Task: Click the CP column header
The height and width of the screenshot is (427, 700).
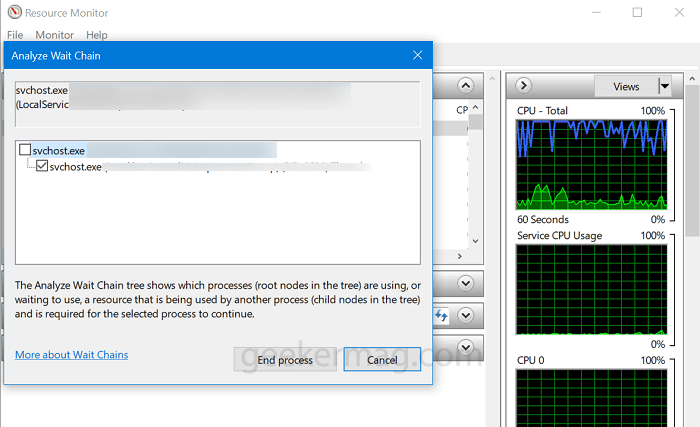Action: (x=462, y=110)
